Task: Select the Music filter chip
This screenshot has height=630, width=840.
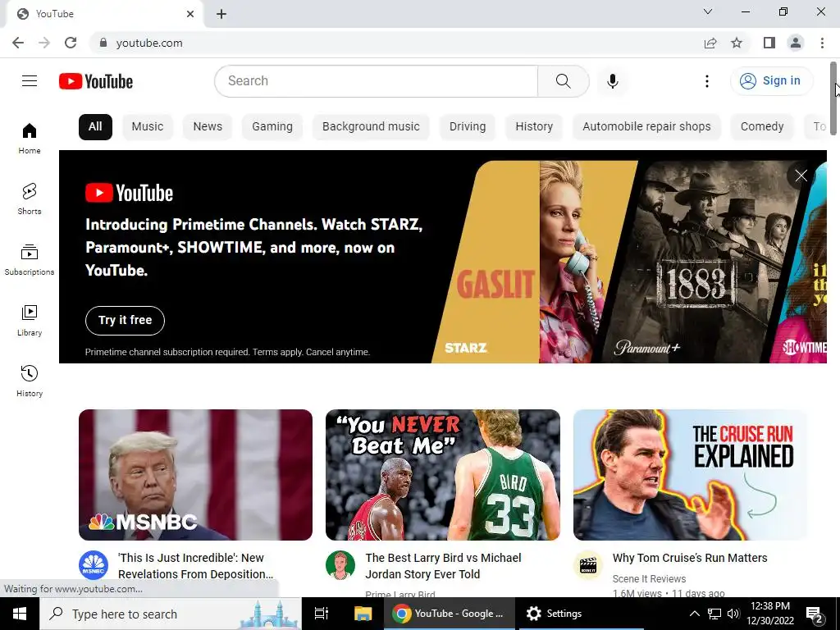Action: tap(148, 127)
